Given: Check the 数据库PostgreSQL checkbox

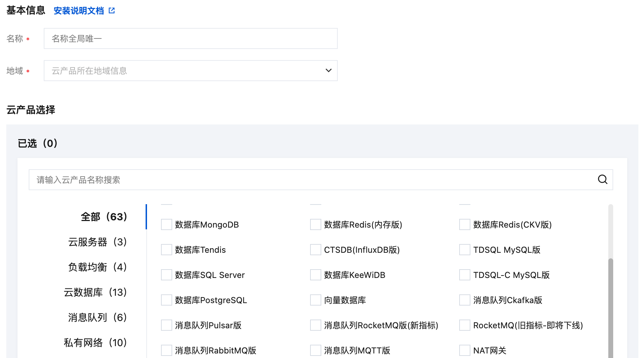Looking at the screenshot, I should (x=167, y=300).
